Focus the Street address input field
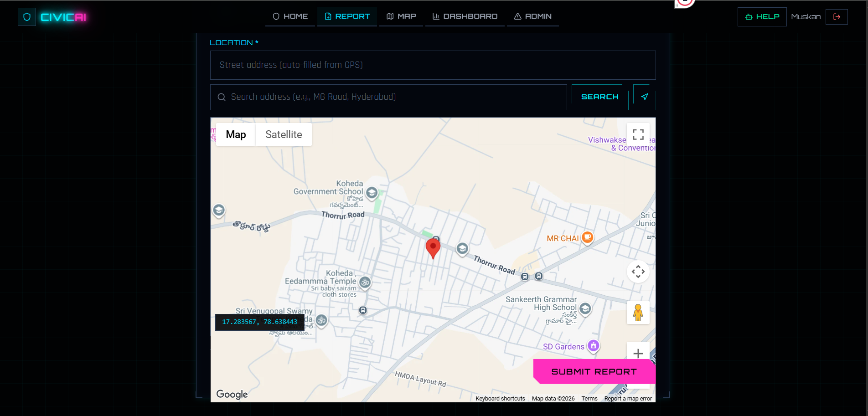Screen dimensions: 868x416 click(x=433, y=65)
